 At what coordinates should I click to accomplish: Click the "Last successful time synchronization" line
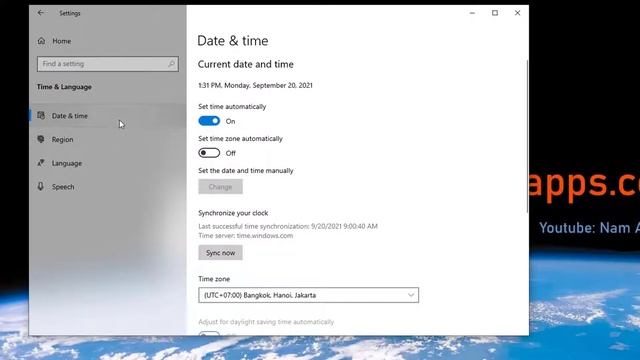[x=288, y=226]
